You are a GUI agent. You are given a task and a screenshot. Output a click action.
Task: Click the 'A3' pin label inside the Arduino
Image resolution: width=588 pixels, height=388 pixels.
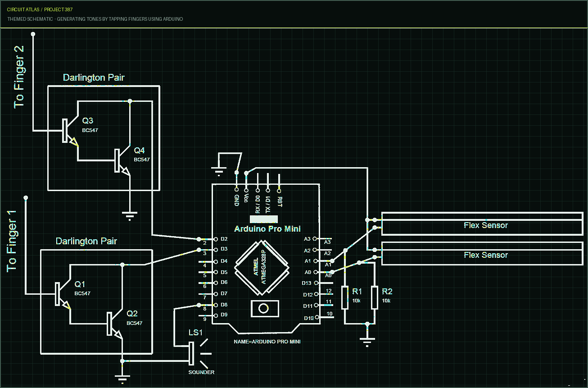[308, 238]
